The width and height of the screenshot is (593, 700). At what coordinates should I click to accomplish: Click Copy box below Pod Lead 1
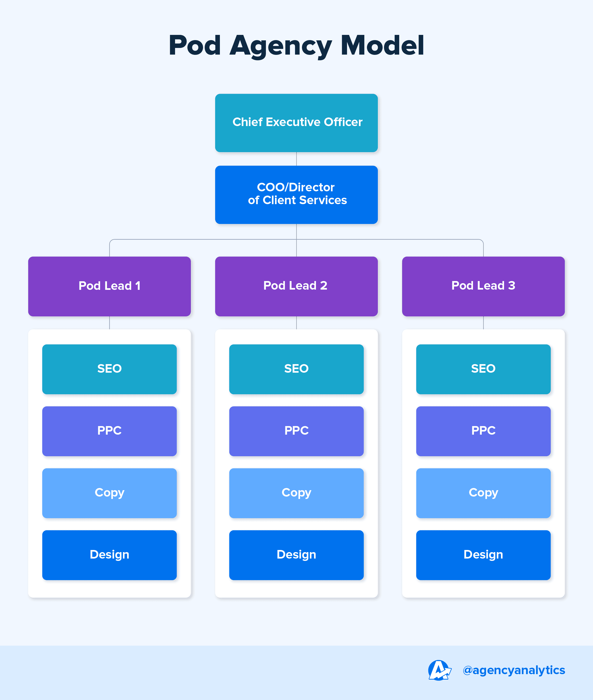(x=109, y=493)
